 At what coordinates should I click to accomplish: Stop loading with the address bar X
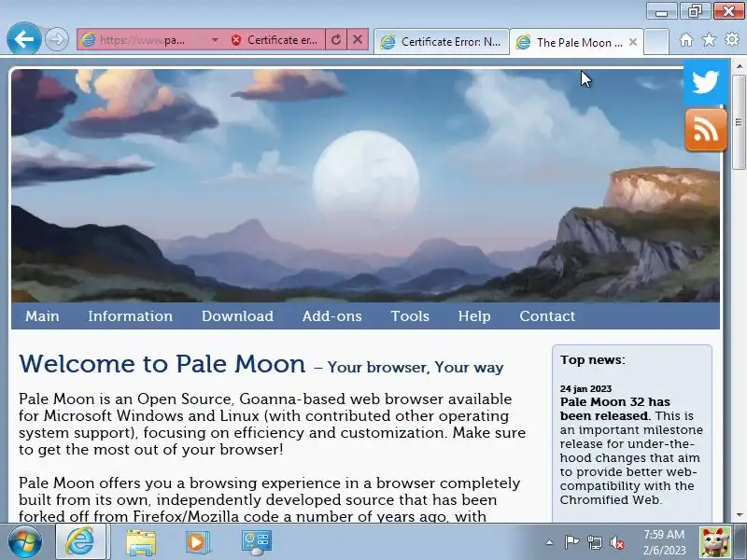(358, 39)
